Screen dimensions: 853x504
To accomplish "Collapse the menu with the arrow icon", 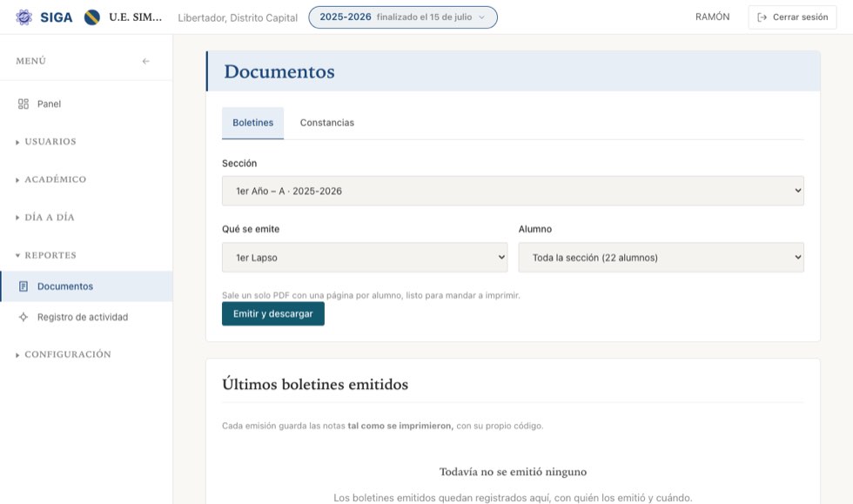I will click(146, 61).
